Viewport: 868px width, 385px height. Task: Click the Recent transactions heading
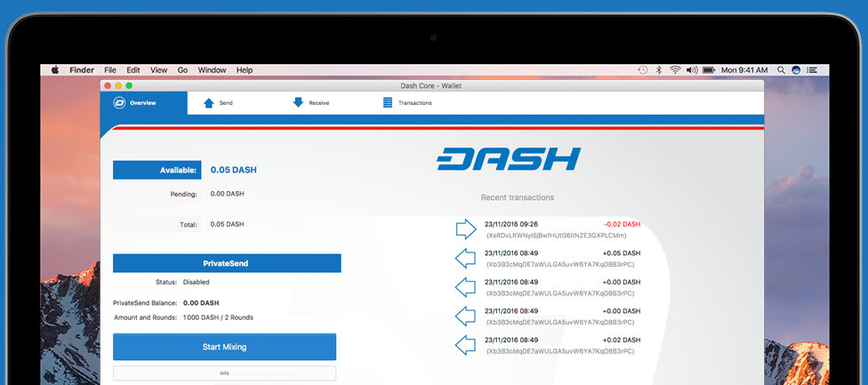click(x=517, y=197)
